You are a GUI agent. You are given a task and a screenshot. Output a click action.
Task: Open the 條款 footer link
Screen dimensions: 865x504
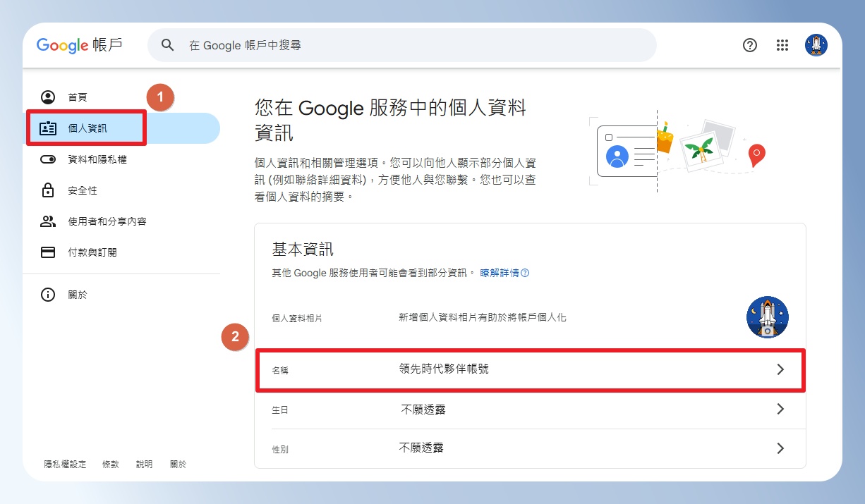coord(111,465)
